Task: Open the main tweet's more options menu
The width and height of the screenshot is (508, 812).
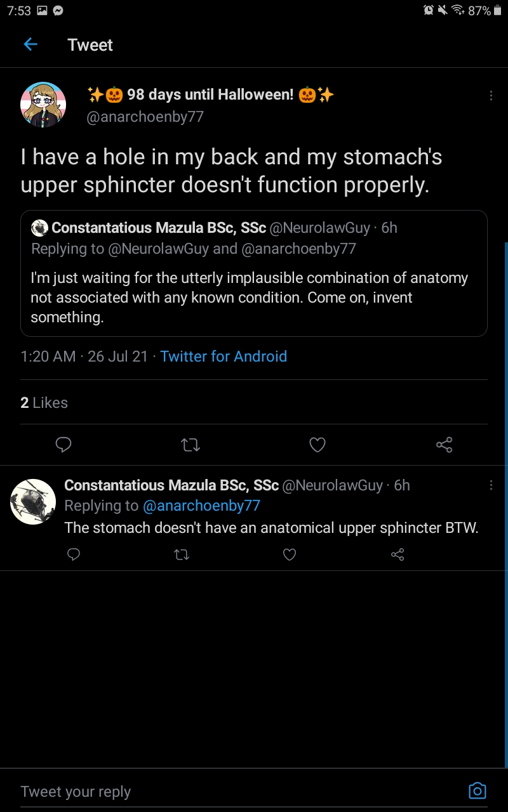Action: coord(491,96)
